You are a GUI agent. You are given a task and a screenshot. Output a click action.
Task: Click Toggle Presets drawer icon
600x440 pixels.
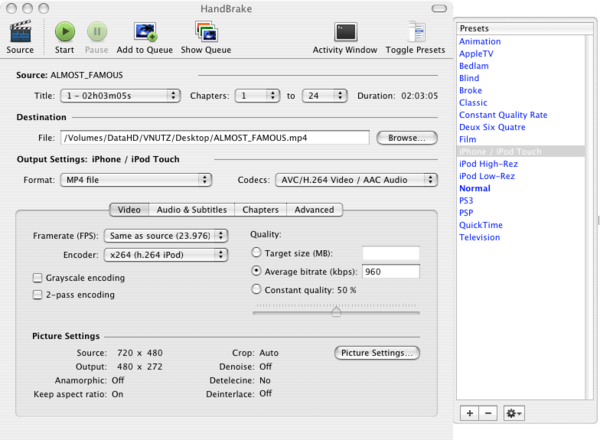pyautogui.click(x=416, y=31)
